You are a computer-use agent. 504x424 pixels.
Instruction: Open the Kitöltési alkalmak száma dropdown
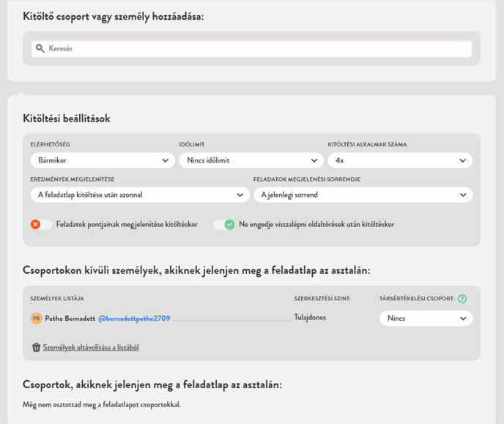point(400,160)
